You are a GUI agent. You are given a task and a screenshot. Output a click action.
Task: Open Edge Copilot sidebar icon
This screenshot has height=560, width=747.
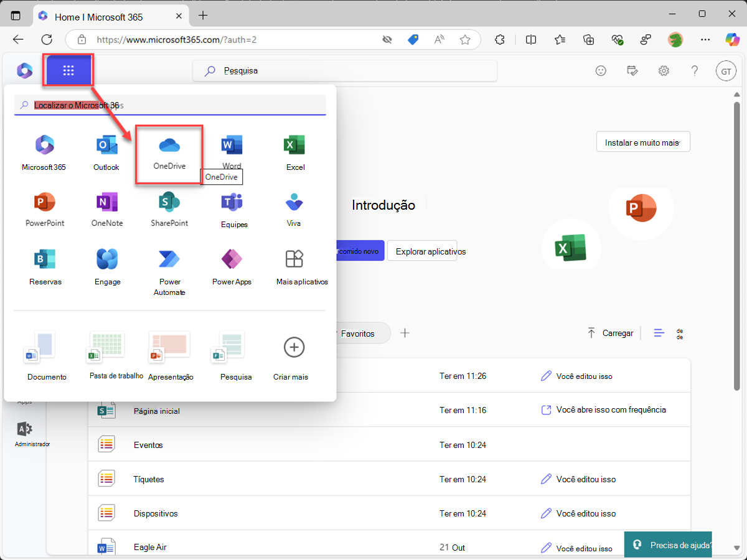click(732, 39)
